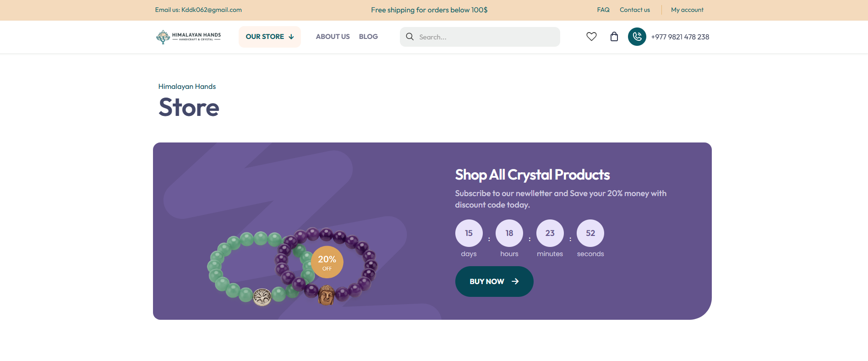Viewport: 868px width, 361px height.
Task: Open the shopping bag cart icon
Action: pyautogui.click(x=614, y=37)
